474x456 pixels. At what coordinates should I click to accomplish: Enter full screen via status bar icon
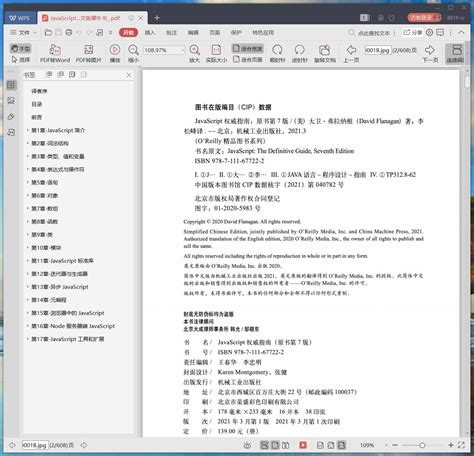pyautogui.click(x=461, y=445)
